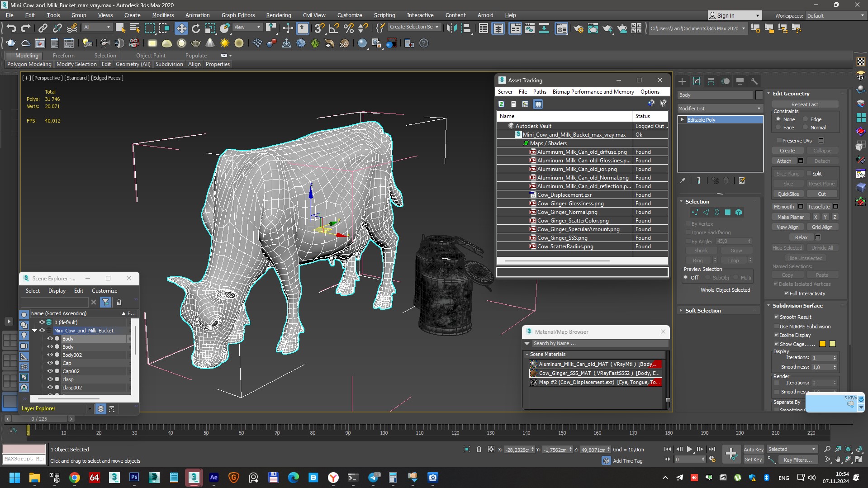Open the Workspaces Default dropdown
Screen dimensions: 868x488
[x=835, y=16]
